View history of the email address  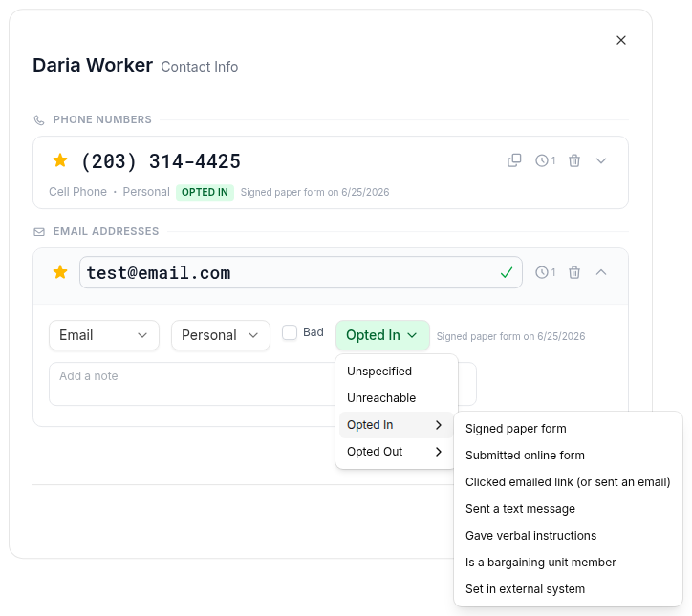pyautogui.click(x=546, y=272)
